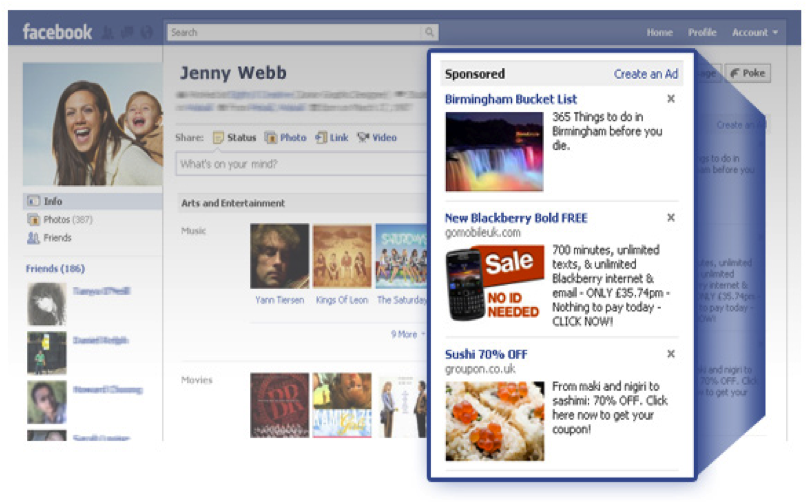Screen dimensions: 809x503
Task: Focus the Search input field
Action: point(294,33)
